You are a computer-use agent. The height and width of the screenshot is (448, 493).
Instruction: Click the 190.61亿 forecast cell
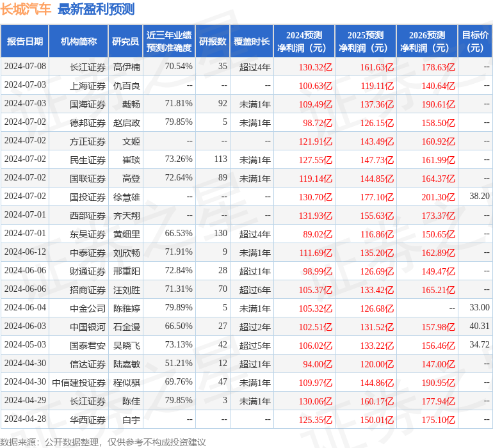[439, 104]
